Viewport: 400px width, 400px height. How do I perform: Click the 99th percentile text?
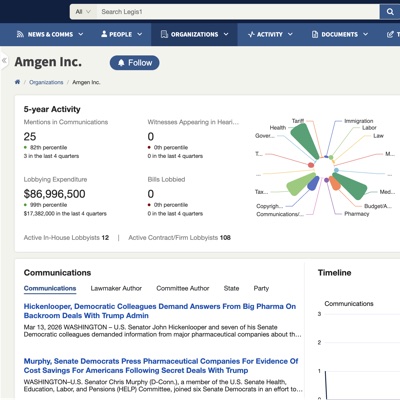[x=48, y=205]
